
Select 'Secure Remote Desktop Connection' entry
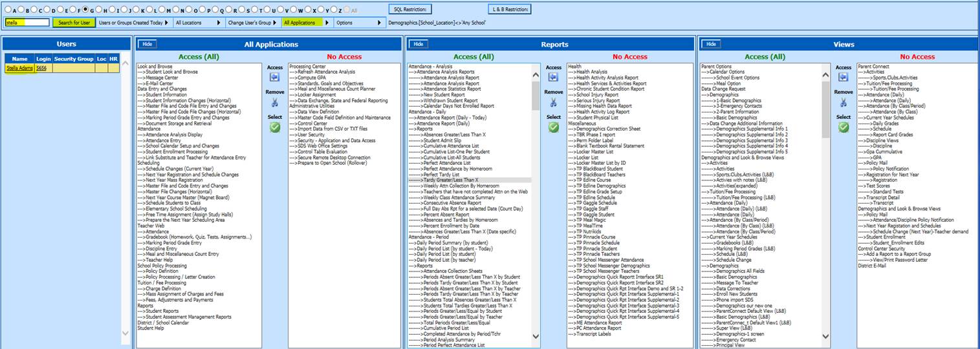coord(330,157)
